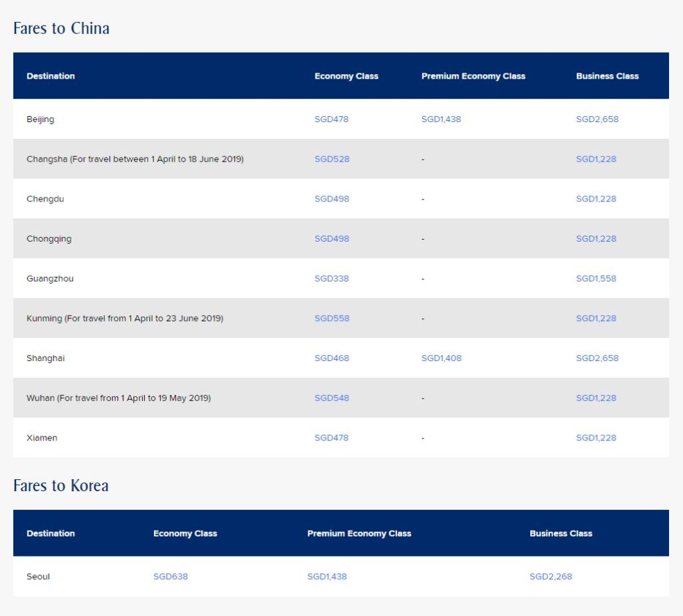The width and height of the screenshot is (683, 616).
Task: Select the Seoul Business fare SGD2,268
Action: point(550,577)
